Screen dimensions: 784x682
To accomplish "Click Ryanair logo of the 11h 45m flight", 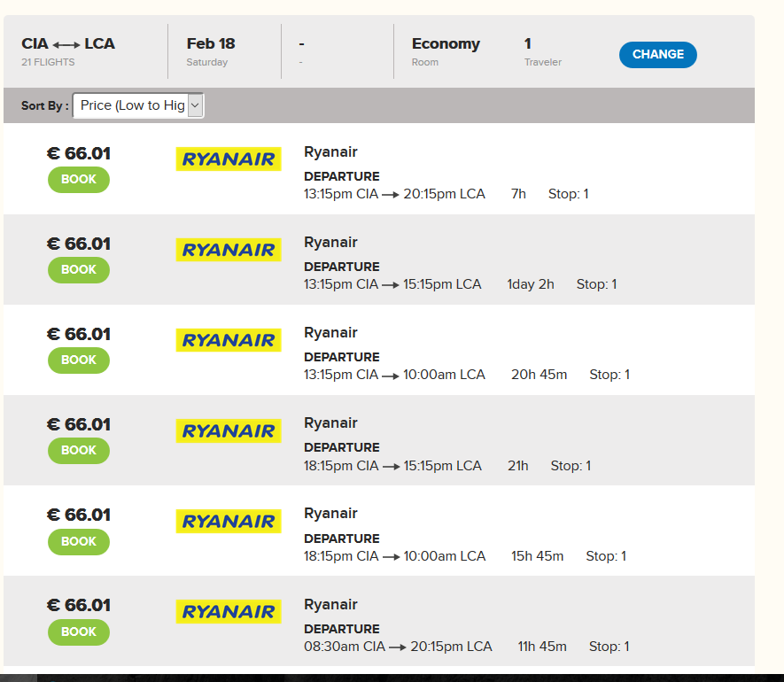I will tap(229, 611).
